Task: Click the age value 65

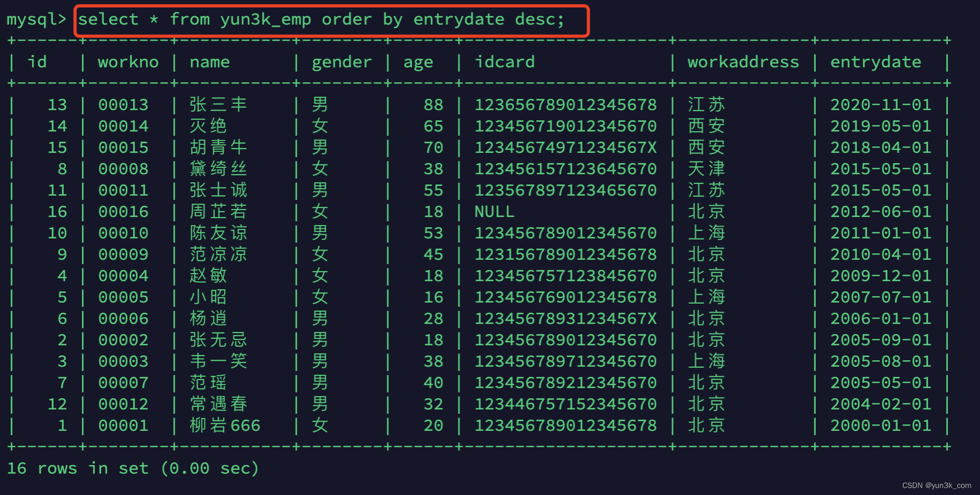Action: tap(433, 126)
